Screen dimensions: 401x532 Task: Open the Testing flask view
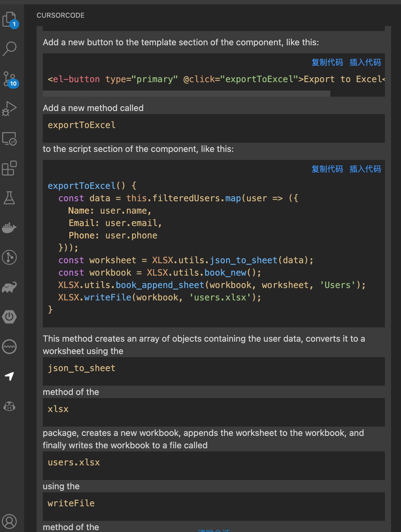coord(10,198)
